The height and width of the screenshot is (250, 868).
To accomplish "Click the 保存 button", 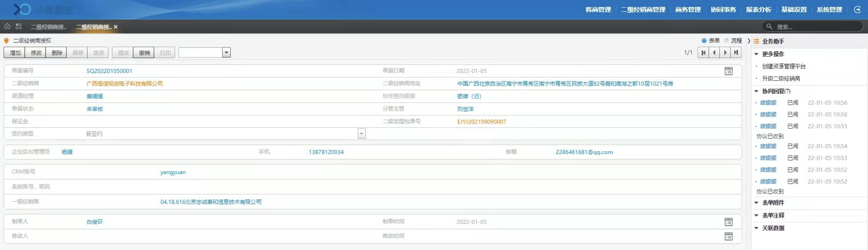I will tap(78, 53).
